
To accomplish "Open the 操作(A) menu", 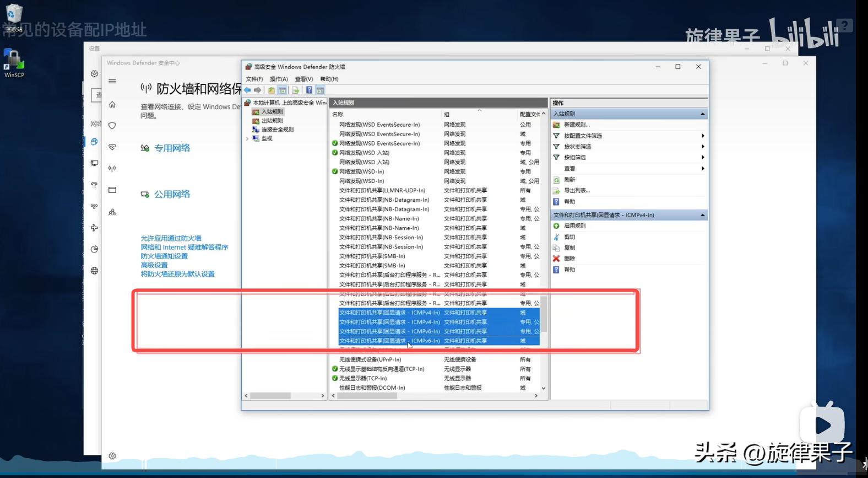I will [x=279, y=79].
